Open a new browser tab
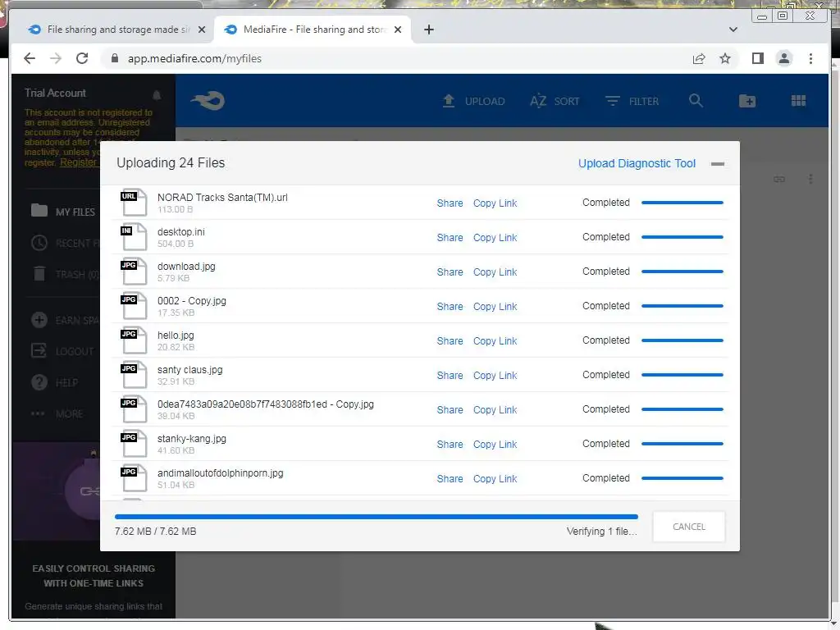The width and height of the screenshot is (840, 630). (x=428, y=30)
